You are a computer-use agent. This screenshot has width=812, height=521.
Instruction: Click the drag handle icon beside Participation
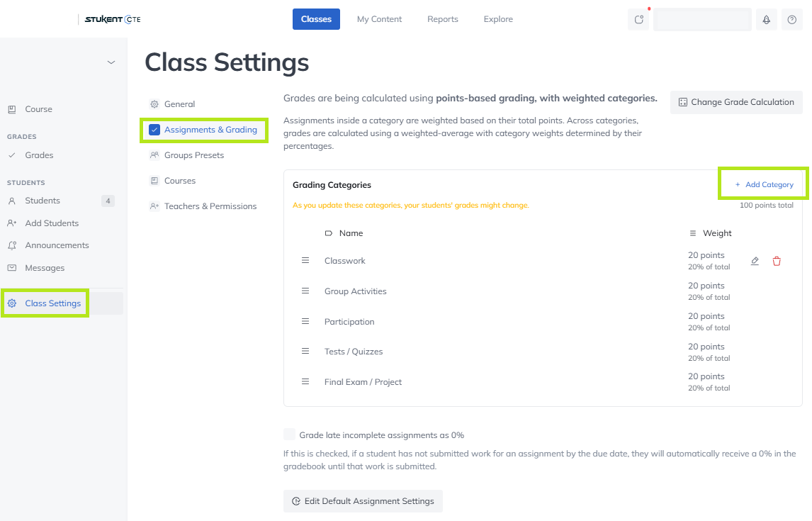305,322
